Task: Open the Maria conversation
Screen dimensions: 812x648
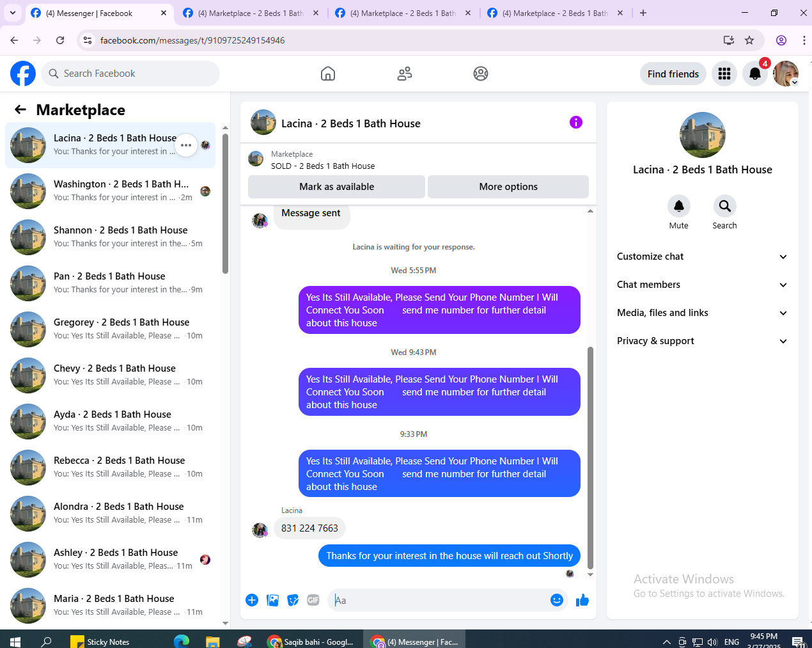Action: tap(111, 606)
